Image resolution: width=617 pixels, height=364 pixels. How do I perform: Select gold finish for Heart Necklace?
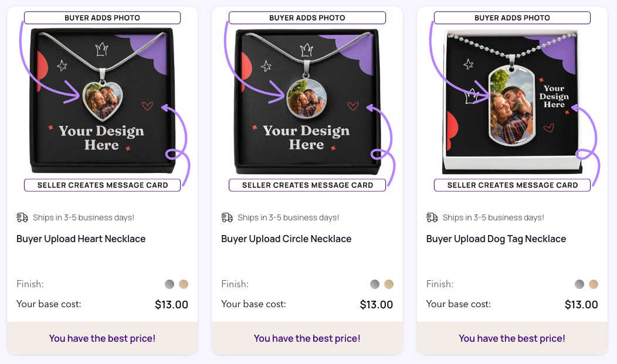coord(184,284)
